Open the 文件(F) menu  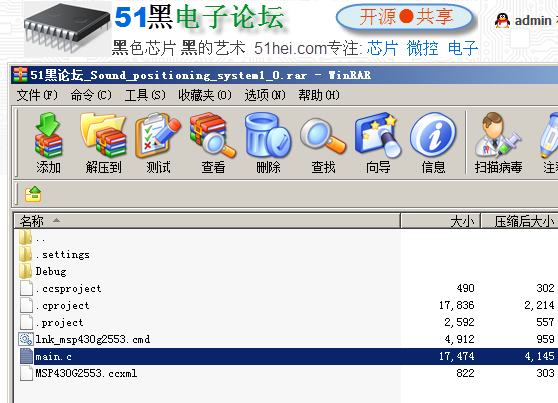pos(37,95)
